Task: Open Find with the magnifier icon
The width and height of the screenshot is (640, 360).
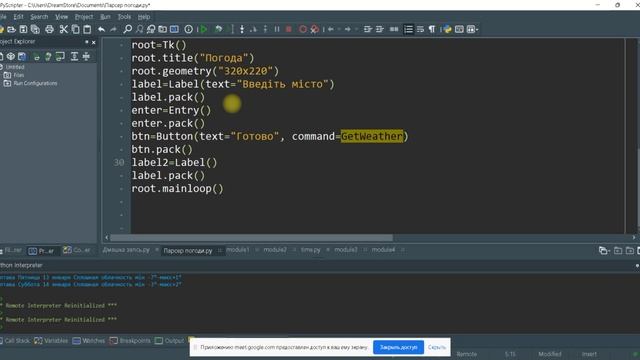Action: 127,29
